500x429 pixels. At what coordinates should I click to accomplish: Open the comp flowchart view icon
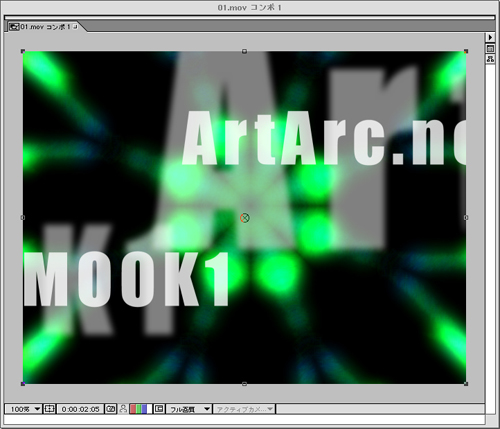[x=490, y=59]
